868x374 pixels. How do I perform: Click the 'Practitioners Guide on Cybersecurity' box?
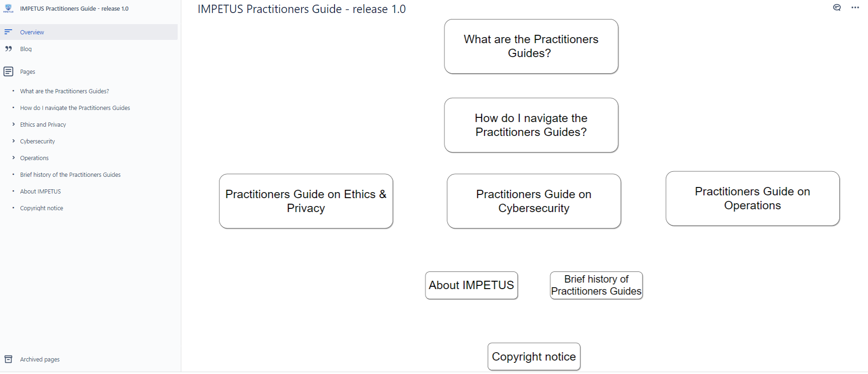pyautogui.click(x=534, y=201)
